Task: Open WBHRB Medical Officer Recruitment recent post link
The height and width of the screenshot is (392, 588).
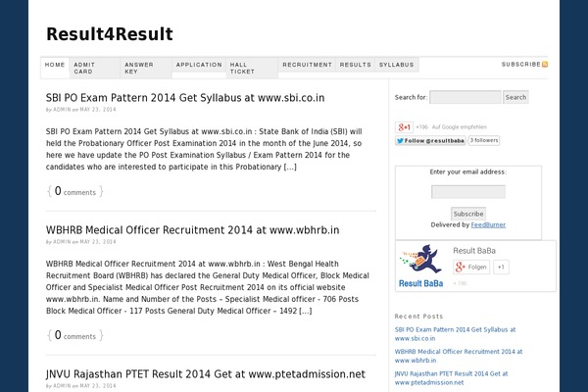Action: pyautogui.click(x=459, y=356)
